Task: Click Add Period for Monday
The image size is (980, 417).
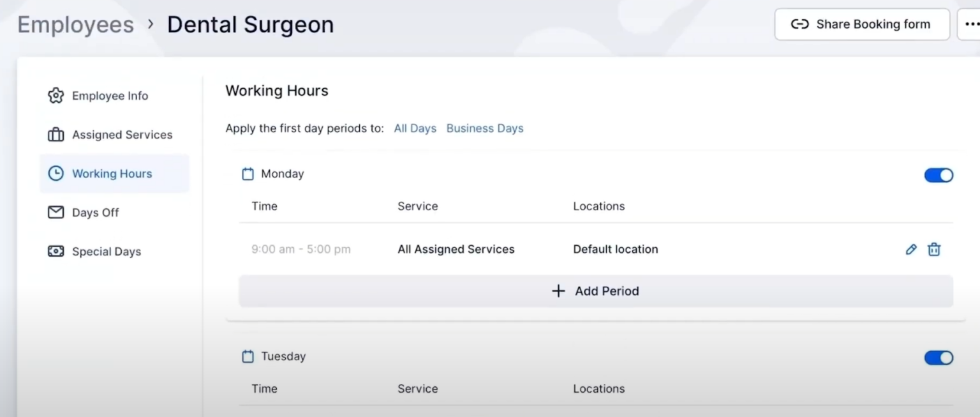Action: coord(595,291)
